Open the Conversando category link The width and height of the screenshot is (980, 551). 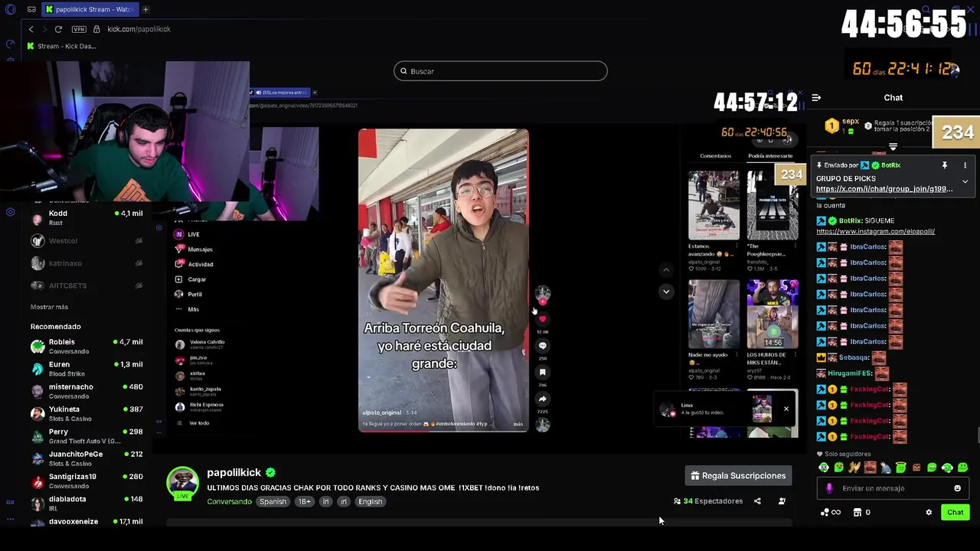tap(229, 502)
